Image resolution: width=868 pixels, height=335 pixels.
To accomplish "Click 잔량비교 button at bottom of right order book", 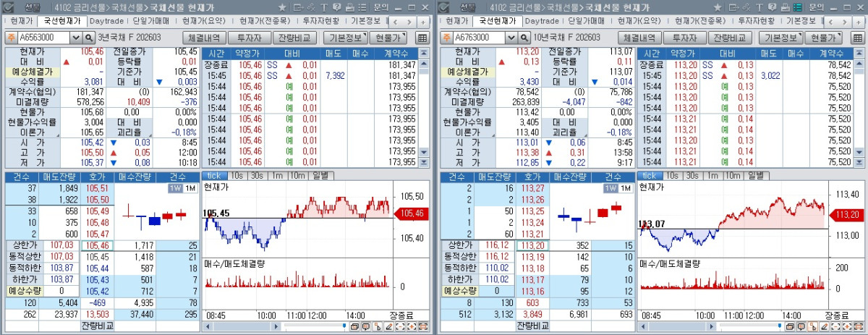I will [x=535, y=326].
